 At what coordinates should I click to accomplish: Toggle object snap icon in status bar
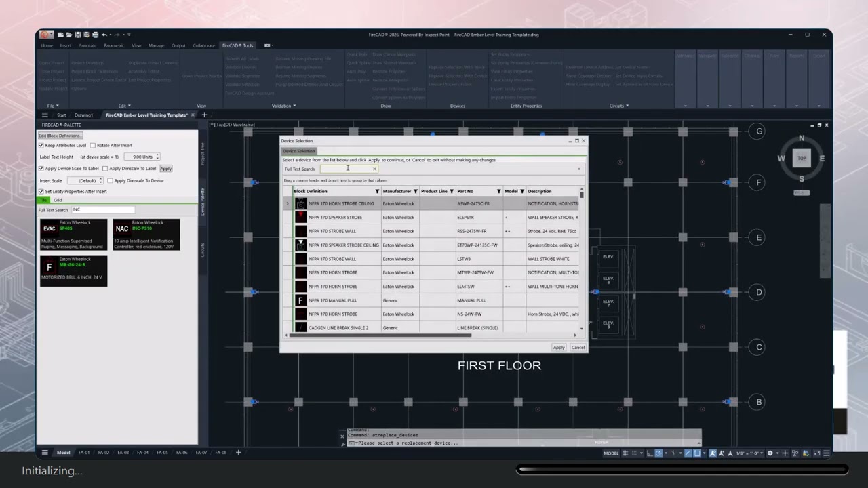point(697,453)
